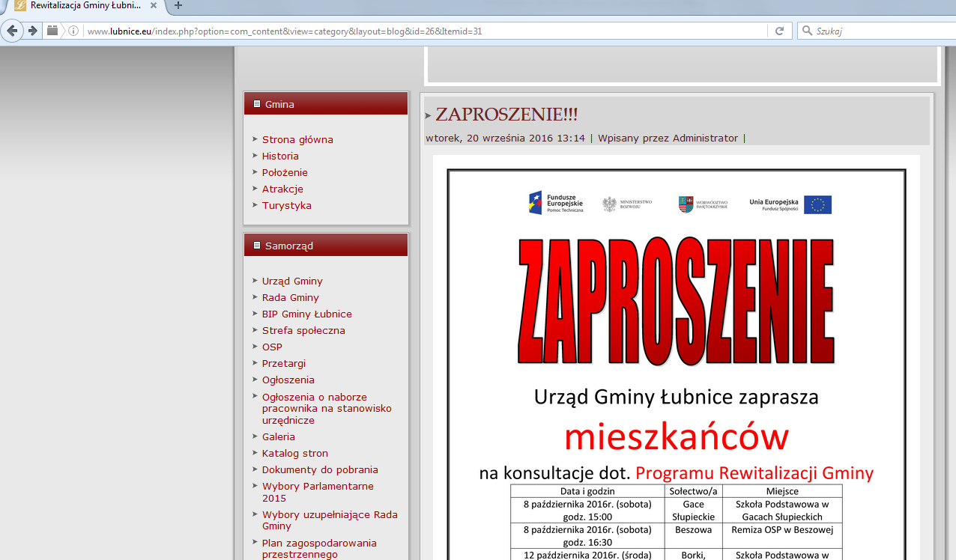Open the Przetargi page

284,363
